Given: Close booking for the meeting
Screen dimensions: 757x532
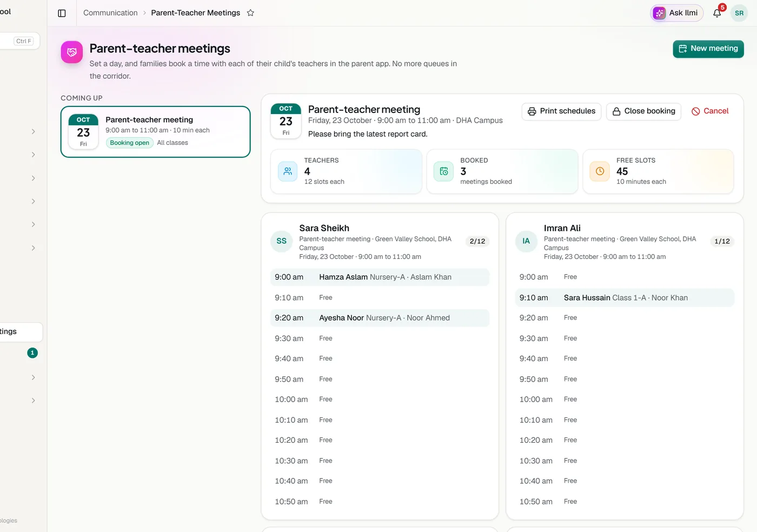Looking at the screenshot, I should point(643,111).
